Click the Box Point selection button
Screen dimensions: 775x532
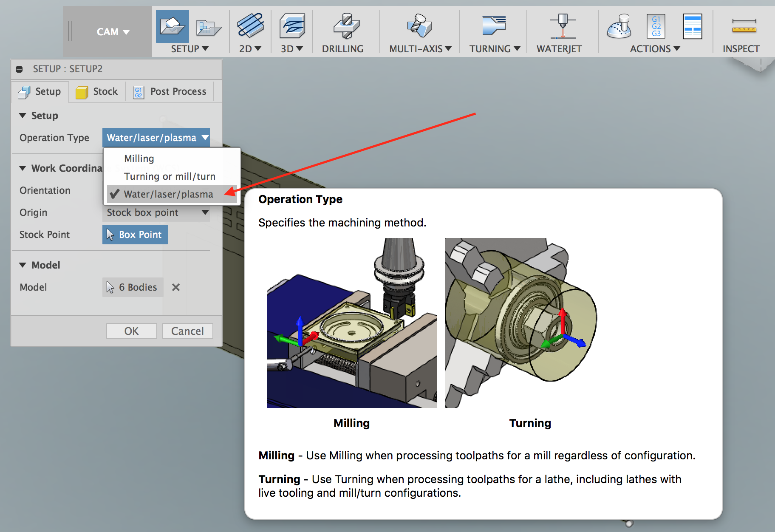[x=135, y=235]
